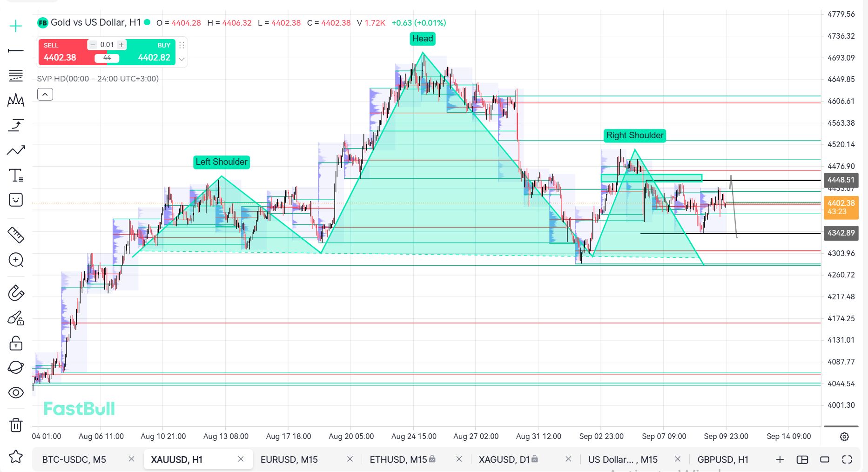Expand the trade panel chevron

coord(182,59)
